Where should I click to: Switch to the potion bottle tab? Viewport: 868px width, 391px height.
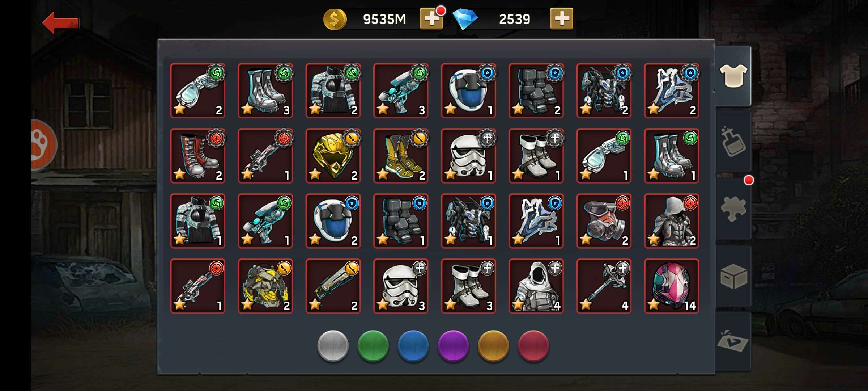[x=733, y=142]
